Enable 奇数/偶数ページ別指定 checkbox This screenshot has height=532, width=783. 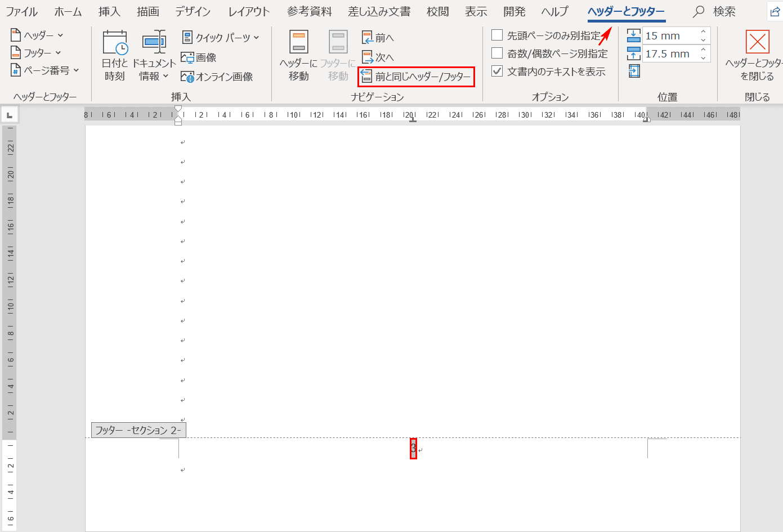497,53
